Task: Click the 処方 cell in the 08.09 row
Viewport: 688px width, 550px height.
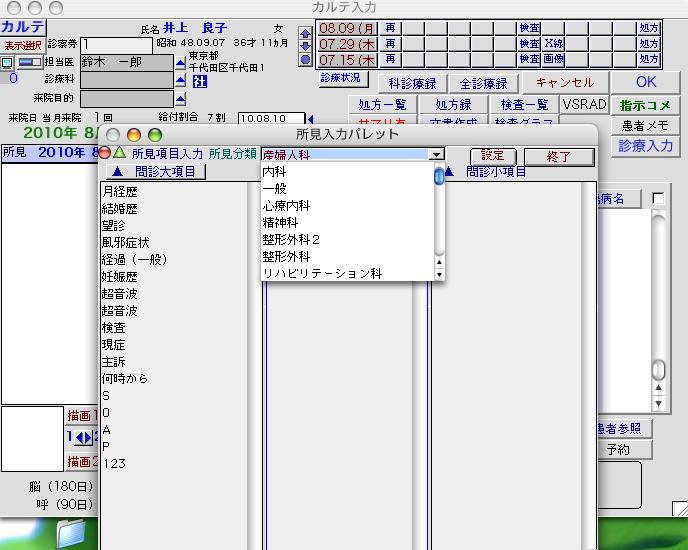Action: [x=649, y=29]
